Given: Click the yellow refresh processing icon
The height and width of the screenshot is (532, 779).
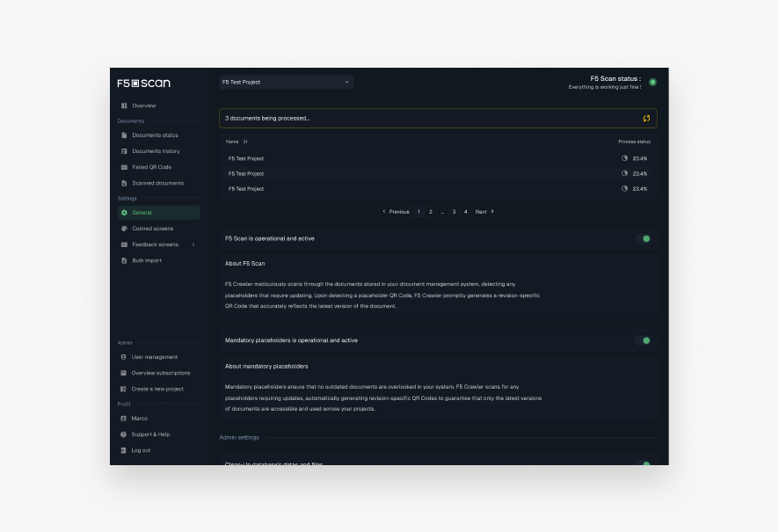Looking at the screenshot, I should (x=646, y=118).
